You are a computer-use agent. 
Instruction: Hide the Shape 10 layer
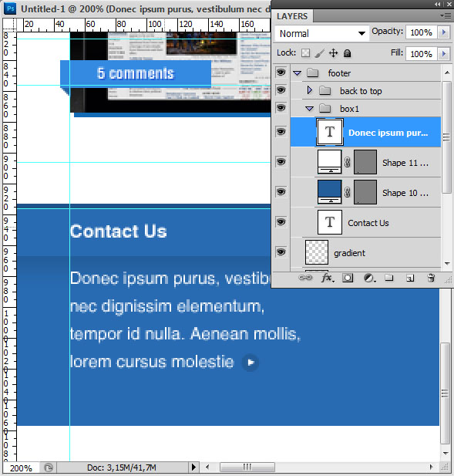coord(281,192)
